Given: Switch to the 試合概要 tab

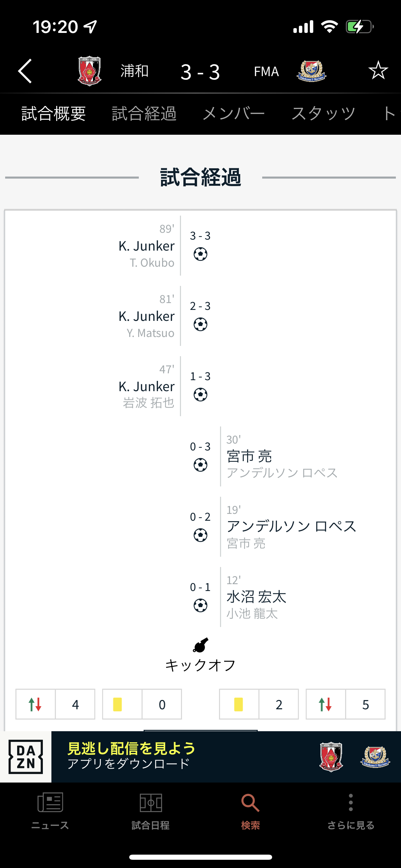Looking at the screenshot, I should 53,114.
